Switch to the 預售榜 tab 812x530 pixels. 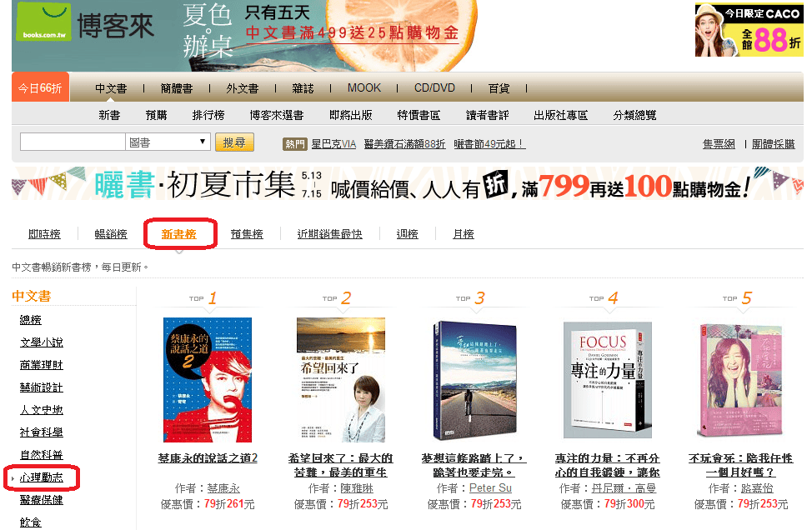[x=247, y=234]
